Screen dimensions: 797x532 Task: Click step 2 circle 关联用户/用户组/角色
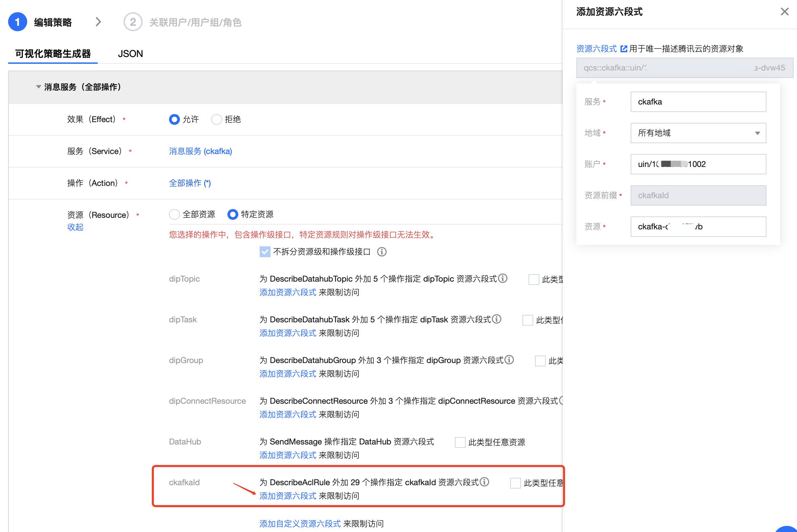click(133, 22)
